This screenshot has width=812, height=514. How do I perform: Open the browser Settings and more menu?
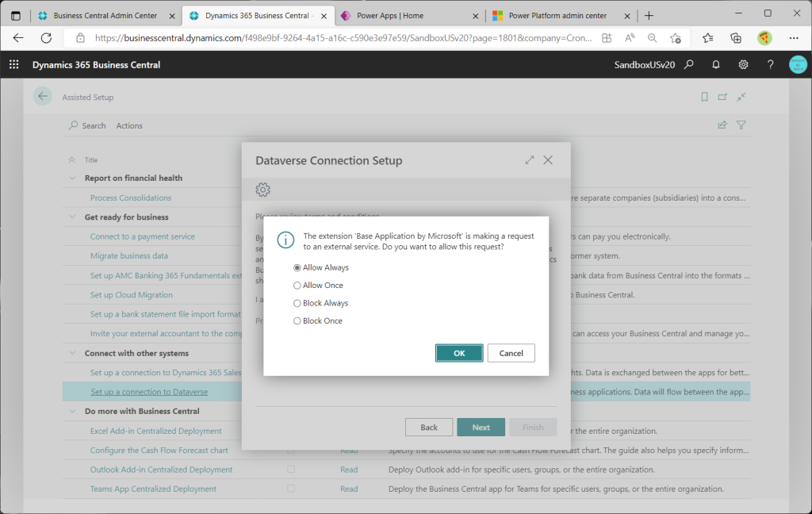tap(794, 38)
